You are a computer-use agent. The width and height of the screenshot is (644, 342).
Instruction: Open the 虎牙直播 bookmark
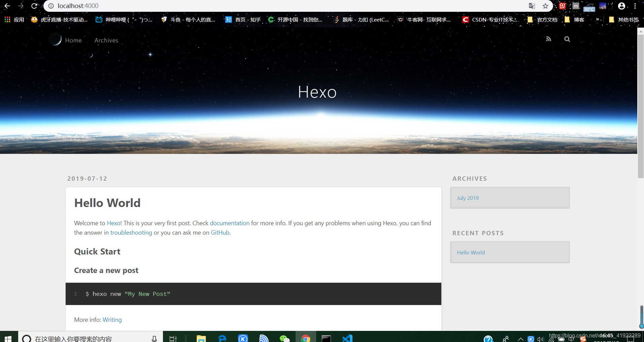59,20
